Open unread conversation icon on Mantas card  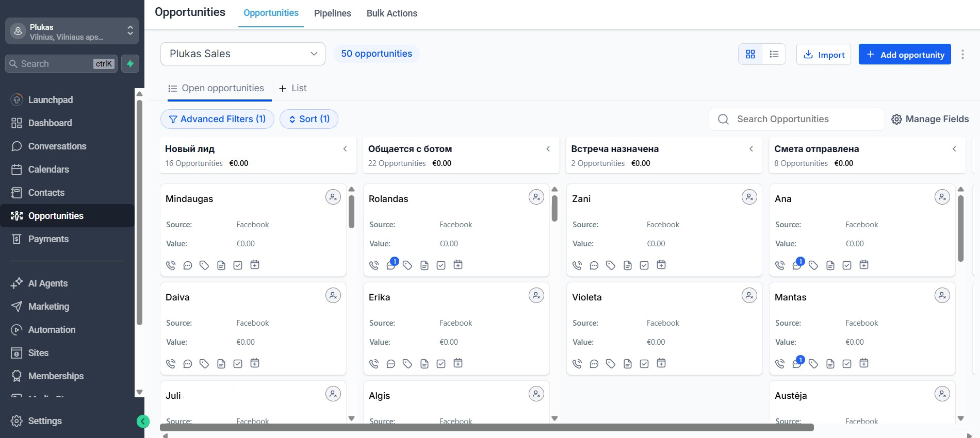click(797, 363)
